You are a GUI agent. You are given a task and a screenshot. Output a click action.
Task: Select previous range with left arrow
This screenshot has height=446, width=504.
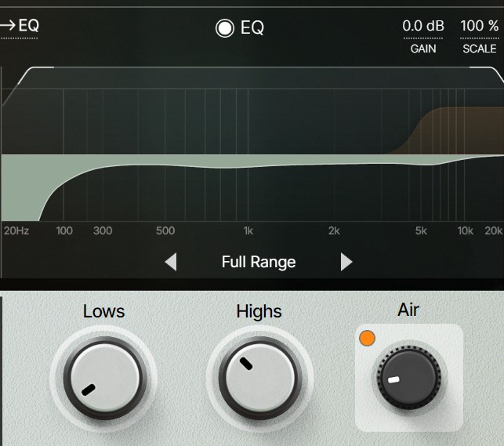170,262
